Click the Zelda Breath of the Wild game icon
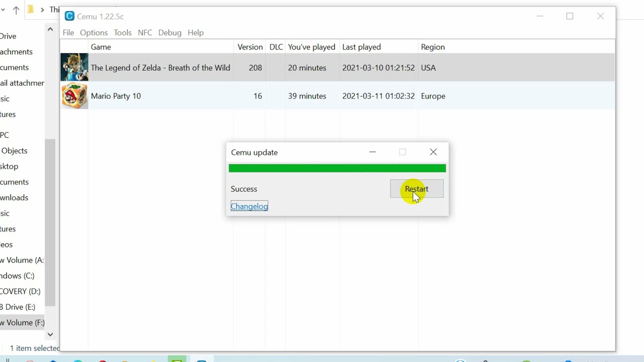The width and height of the screenshot is (644, 362). point(74,67)
